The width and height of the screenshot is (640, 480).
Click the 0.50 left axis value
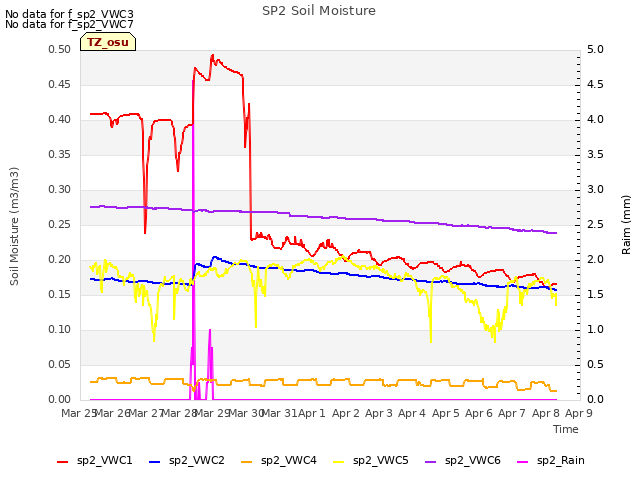(x=60, y=49)
